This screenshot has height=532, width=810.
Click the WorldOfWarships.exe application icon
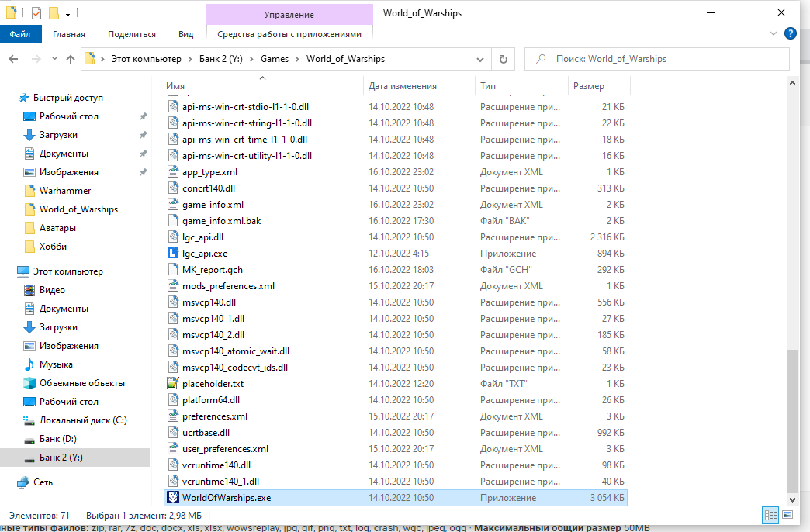172,498
